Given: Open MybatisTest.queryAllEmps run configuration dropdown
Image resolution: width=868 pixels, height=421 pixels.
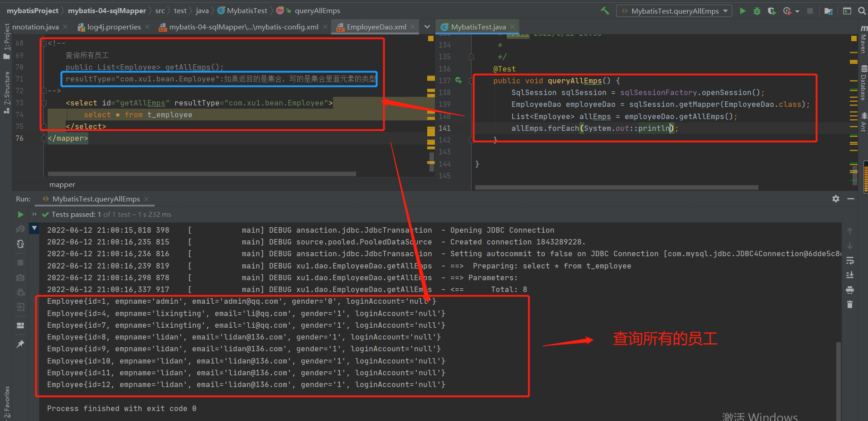Looking at the screenshot, I should point(674,11).
